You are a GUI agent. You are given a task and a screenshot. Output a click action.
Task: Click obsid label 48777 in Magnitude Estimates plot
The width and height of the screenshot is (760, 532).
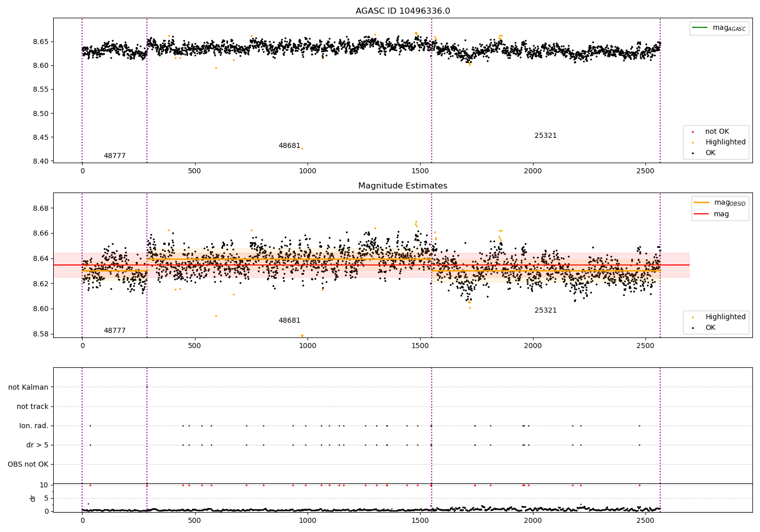(115, 331)
